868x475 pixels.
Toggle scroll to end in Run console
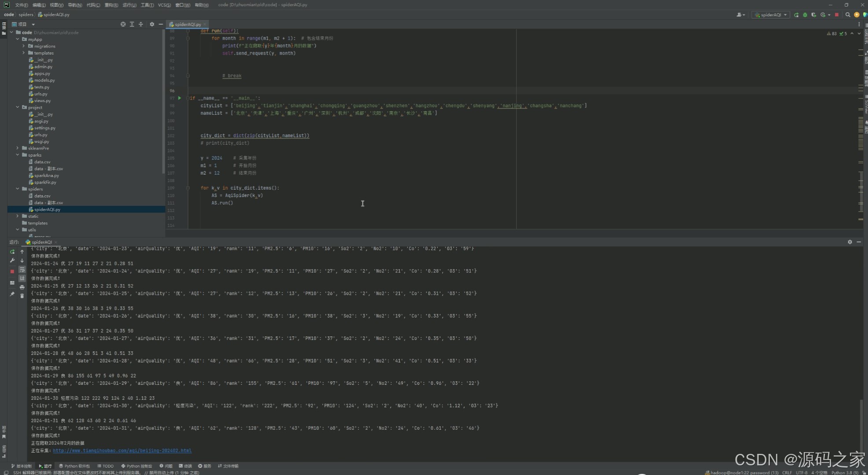22,278
